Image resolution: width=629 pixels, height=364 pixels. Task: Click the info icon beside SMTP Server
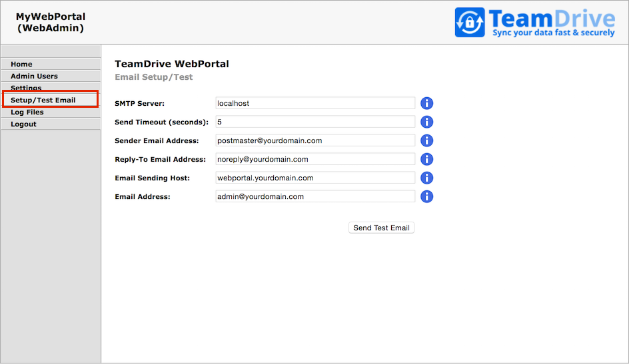(x=427, y=103)
